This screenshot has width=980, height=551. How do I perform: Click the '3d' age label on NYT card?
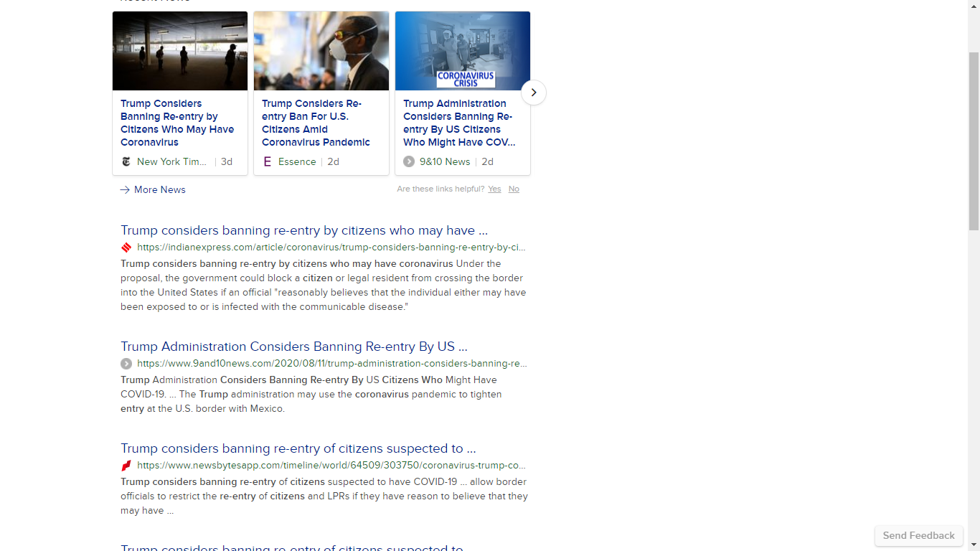[x=227, y=161]
